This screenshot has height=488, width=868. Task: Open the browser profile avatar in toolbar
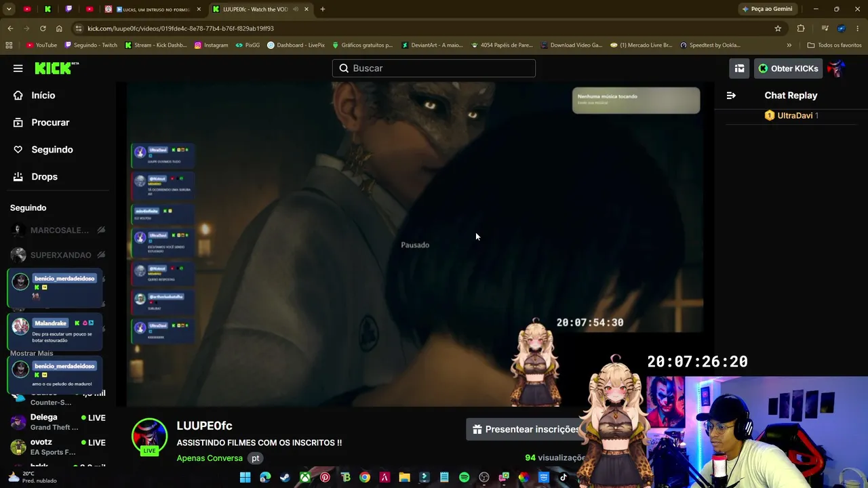point(842,28)
